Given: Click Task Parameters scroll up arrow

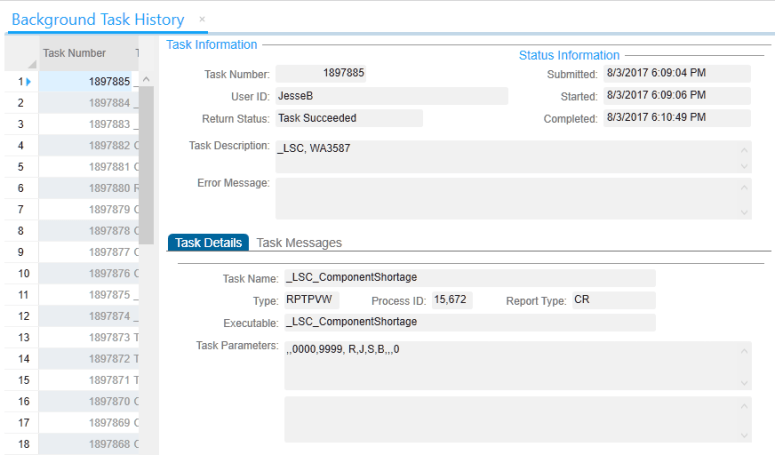Looking at the screenshot, I should pos(743,351).
